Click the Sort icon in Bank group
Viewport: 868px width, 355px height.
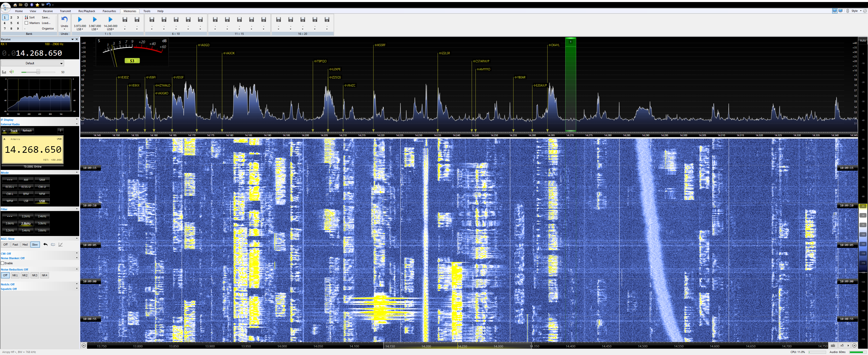point(26,17)
